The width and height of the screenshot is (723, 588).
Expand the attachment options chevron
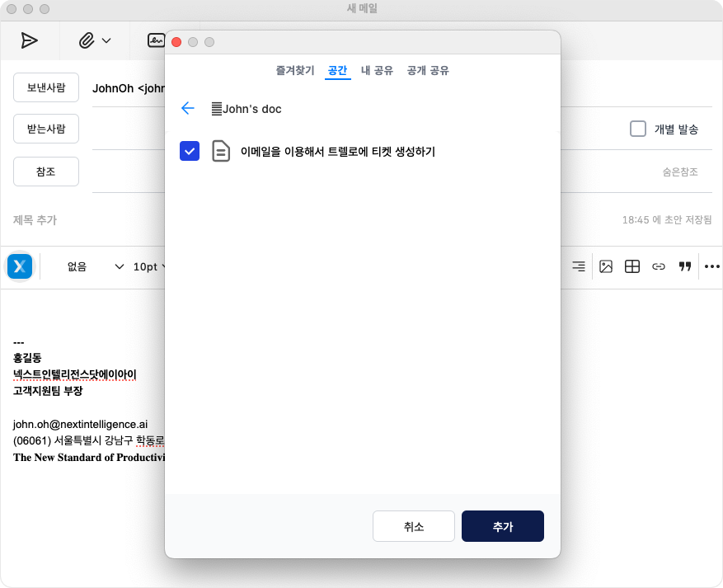tap(106, 40)
